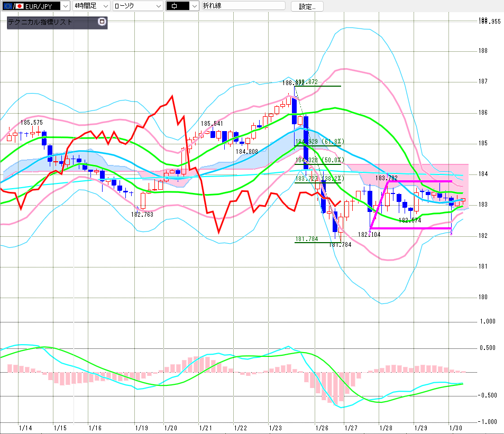Click the EU flag icon in the pair selector
Viewport: 504px width, 434px height.
click(x=8, y=6)
